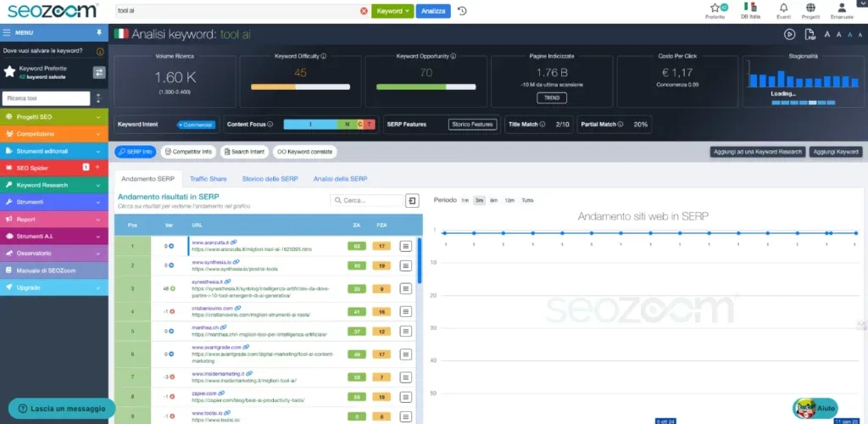Click the hamburger MENU icon

pos(7,33)
